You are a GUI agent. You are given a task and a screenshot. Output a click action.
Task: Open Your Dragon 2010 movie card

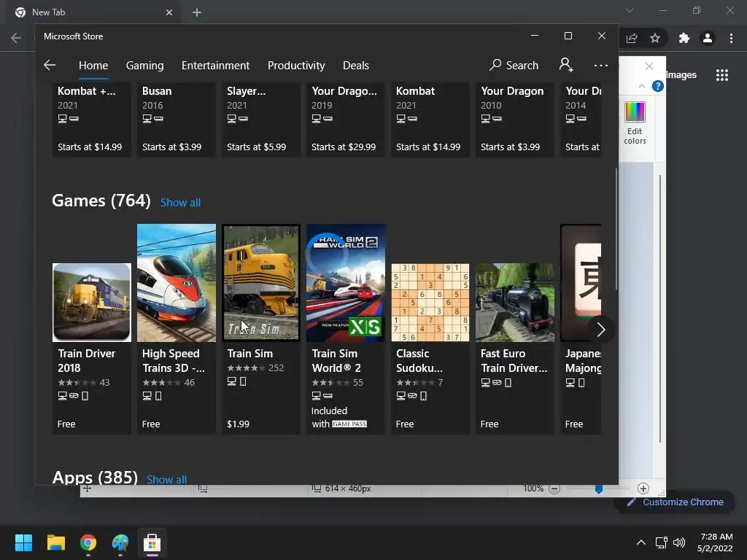515,120
